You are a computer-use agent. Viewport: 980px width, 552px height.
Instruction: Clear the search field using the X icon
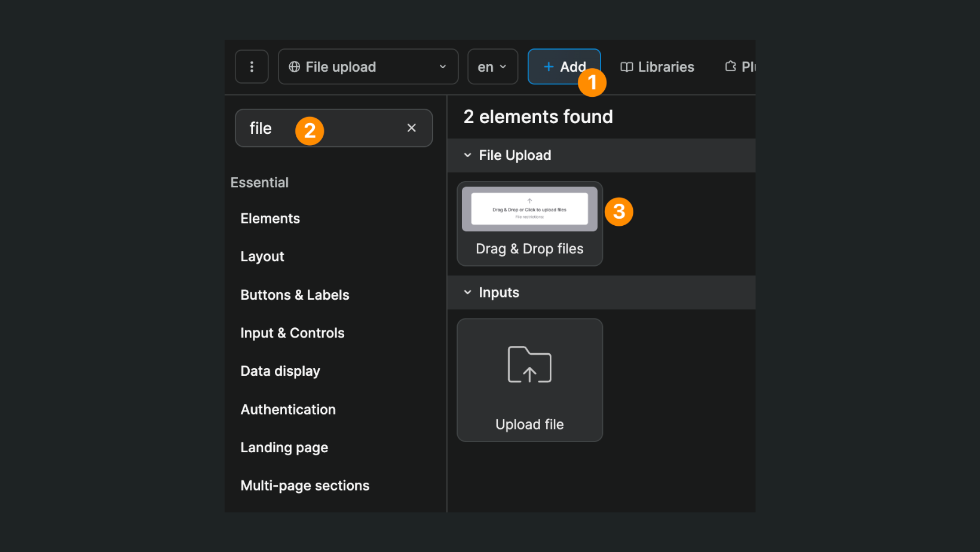click(411, 127)
